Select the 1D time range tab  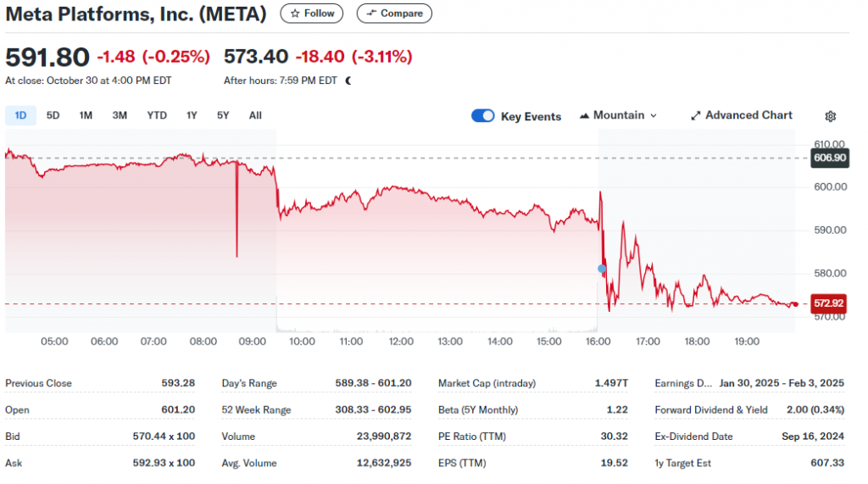tap(20, 115)
